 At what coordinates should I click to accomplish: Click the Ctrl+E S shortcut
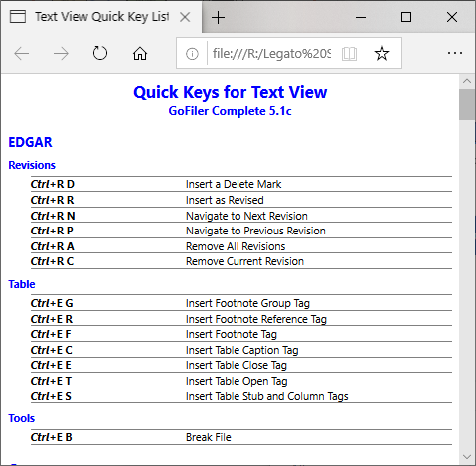(51, 396)
